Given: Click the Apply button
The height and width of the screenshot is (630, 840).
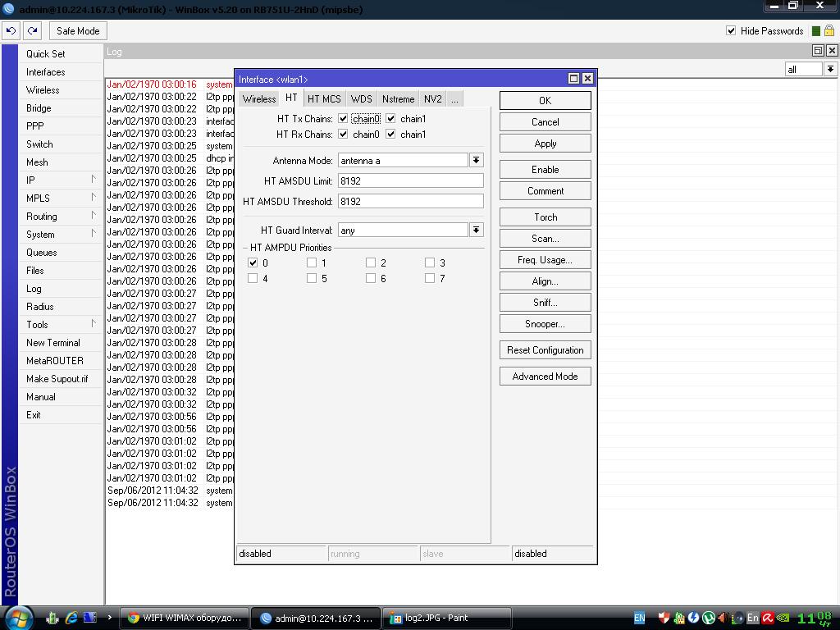Looking at the screenshot, I should click(x=546, y=143).
